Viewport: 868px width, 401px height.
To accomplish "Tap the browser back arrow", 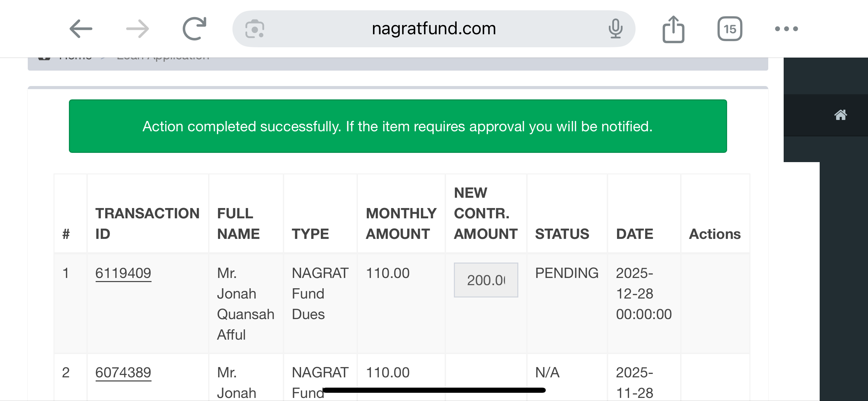I will pyautogui.click(x=81, y=29).
